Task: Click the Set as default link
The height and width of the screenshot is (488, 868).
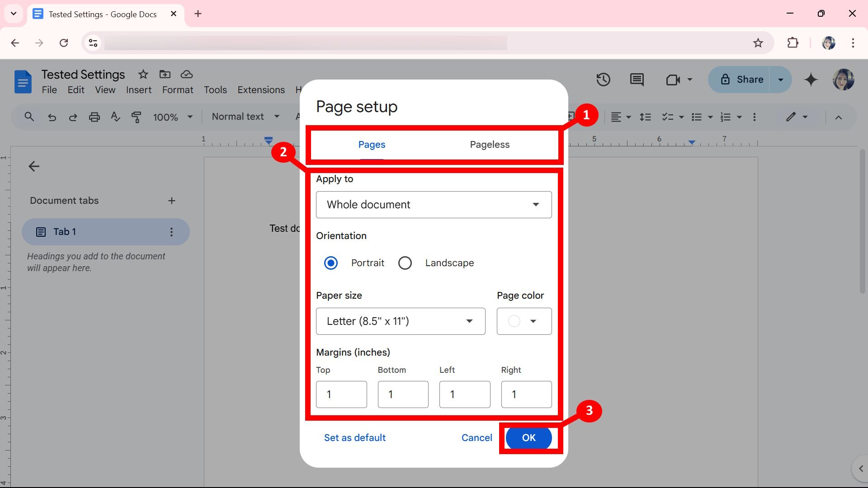Action: [x=355, y=438]
